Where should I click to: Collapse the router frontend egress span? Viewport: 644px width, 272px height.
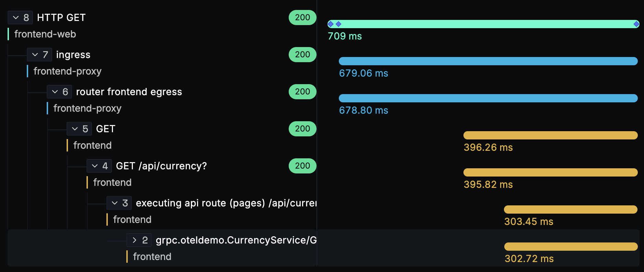tap(55, 92)
